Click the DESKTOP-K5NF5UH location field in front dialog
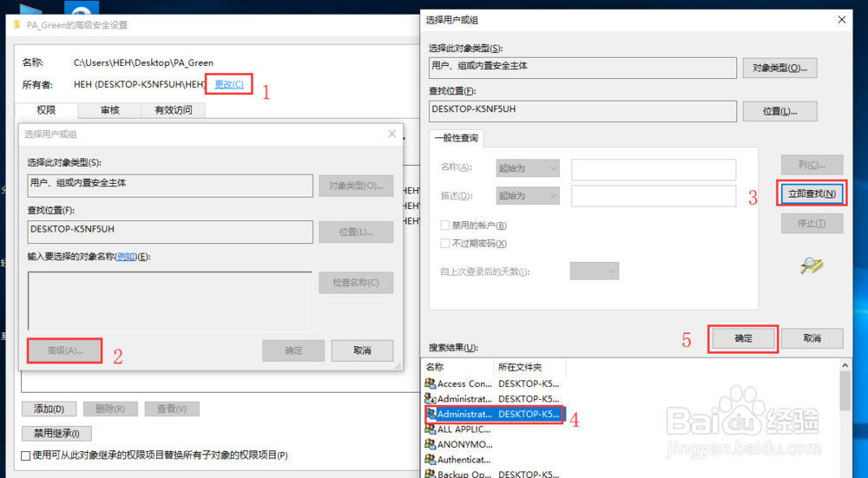 point(583,111)
